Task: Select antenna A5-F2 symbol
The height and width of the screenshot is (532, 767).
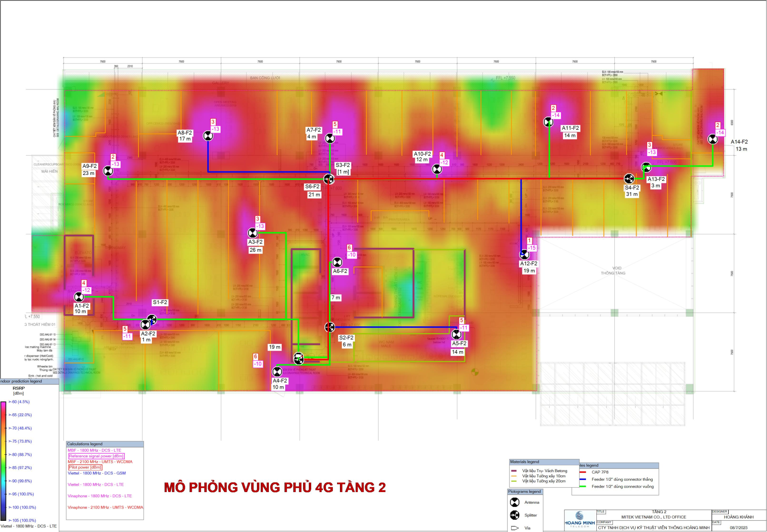Action: [x=456, y=334]
